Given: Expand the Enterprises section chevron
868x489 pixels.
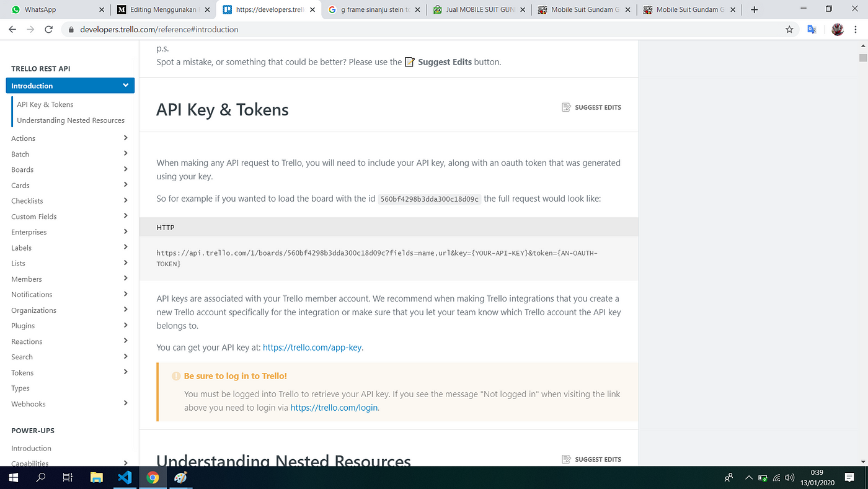Looking at the screenshot, I should tap(126, 231).
